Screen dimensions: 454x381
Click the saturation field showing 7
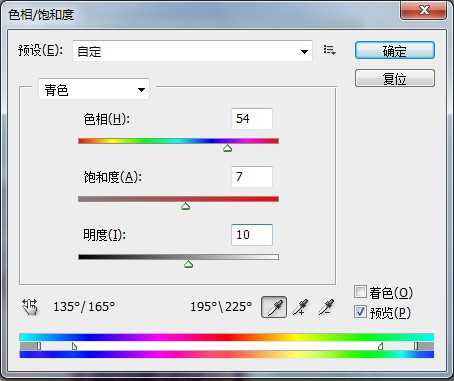[252, 177]
